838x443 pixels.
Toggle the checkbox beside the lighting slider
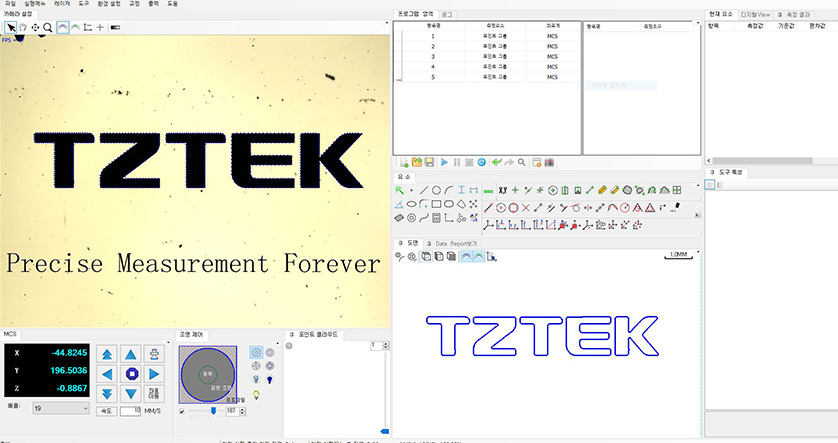182,411
